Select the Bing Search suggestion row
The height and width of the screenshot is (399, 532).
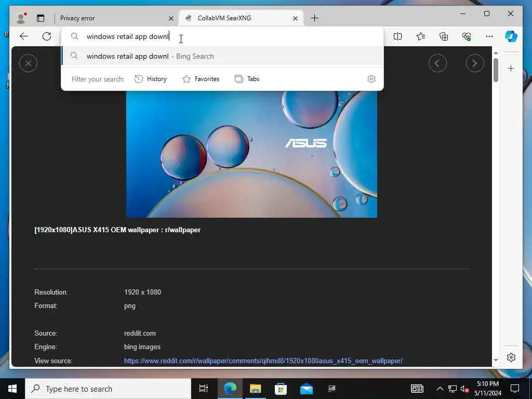(x=222, y=56)
